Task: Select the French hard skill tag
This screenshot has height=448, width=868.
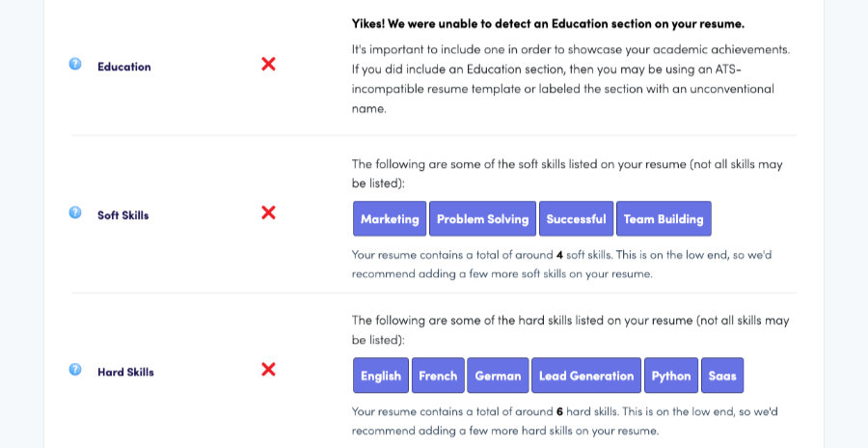Action: coord(438,376)
